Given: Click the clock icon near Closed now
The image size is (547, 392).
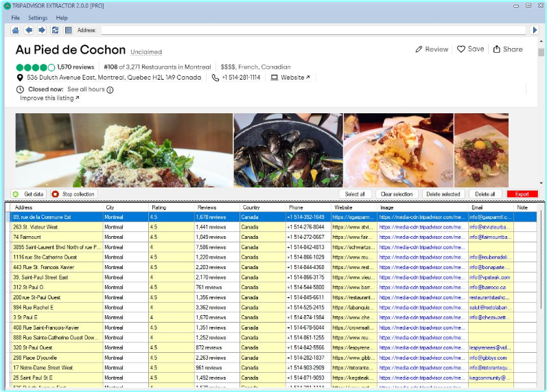Looking at the screenshot, I should click(x=20, y=90).
